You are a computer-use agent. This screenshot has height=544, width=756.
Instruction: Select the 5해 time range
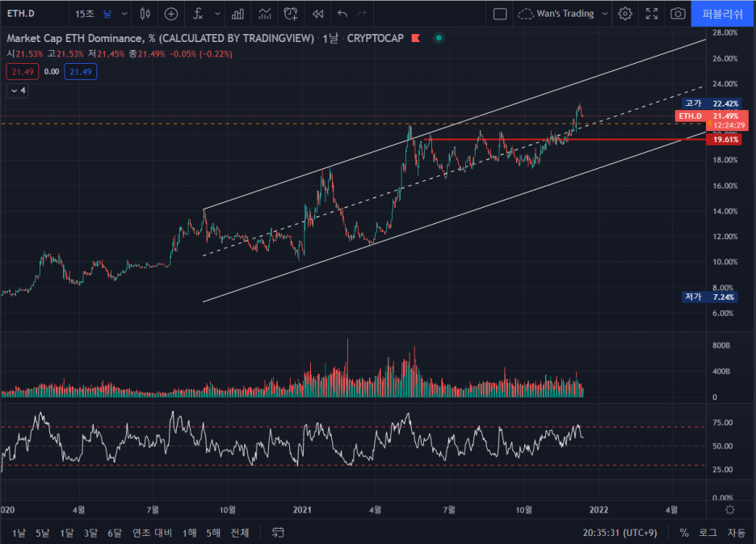(213, 533)
